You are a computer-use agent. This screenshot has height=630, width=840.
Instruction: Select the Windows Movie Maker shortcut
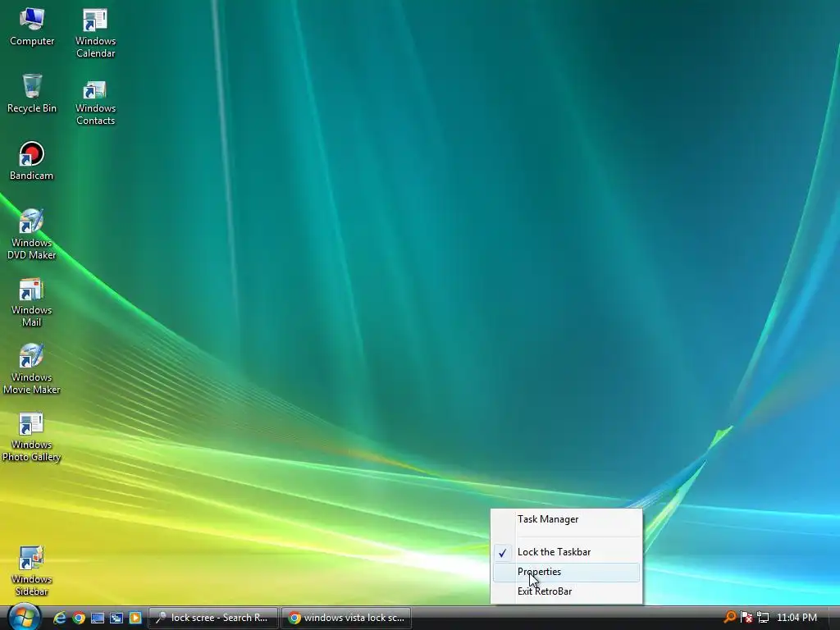pyautogui.click(x=32, y=368)
